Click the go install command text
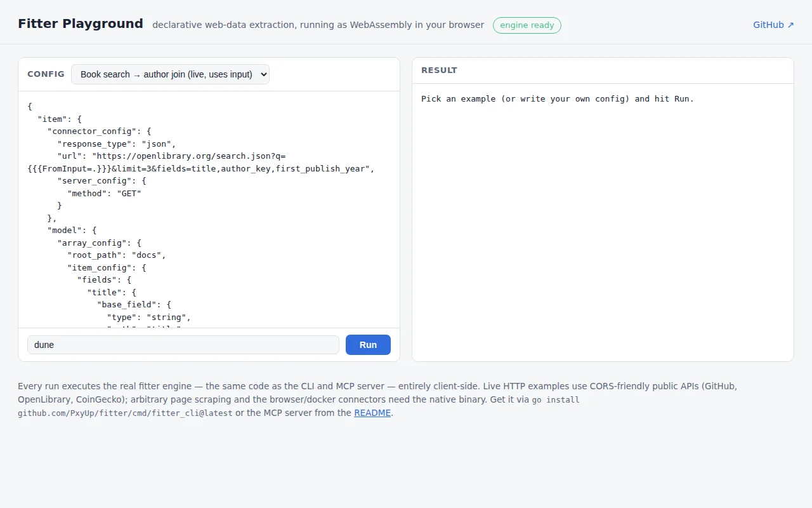Viewport: 812px width, 508px height. pyautogui.click(x=556, y=400)
